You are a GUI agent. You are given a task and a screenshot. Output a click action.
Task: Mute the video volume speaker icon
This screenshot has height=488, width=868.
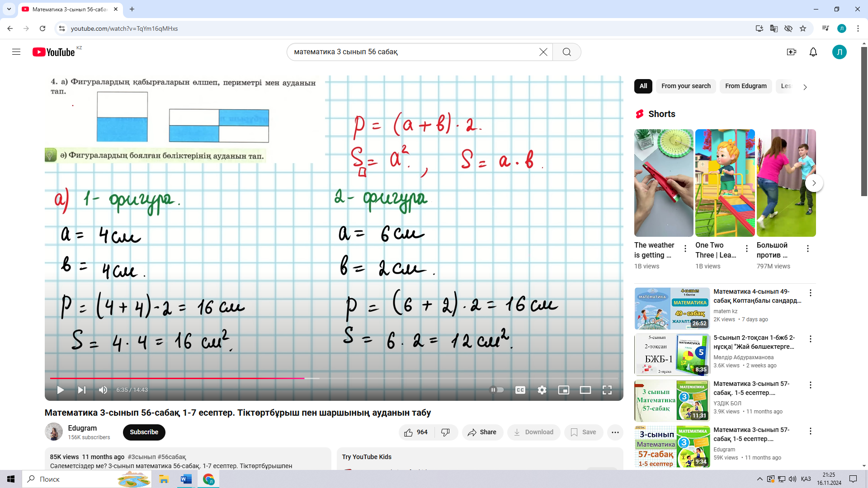pos(103,390)
